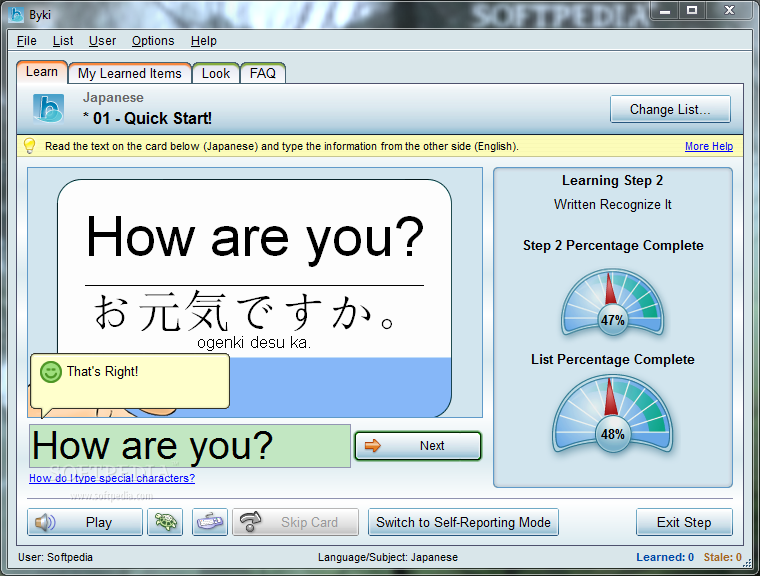Screen dimensions: 760x576
Task: Maximize the Byki window
Action: [692, 10]
